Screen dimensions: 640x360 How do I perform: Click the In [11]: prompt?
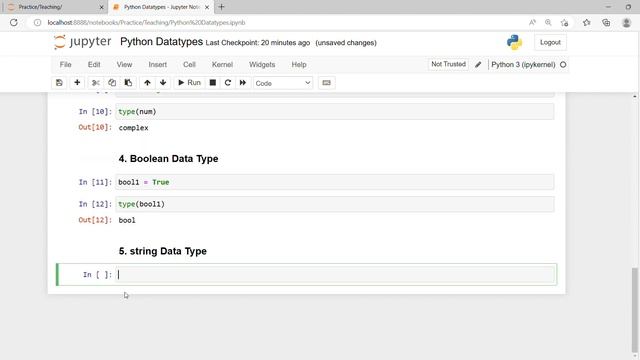[95, 182]
